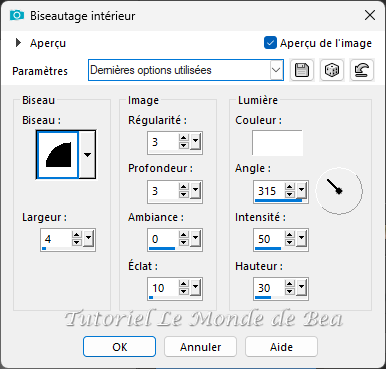Click the Largeur value field
The image size is (386, 369).
56,239
